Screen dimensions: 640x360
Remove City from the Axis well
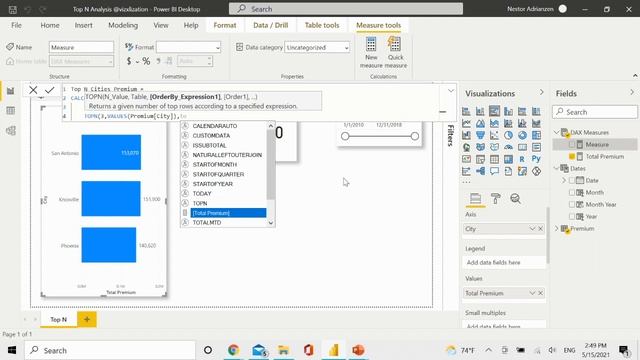click(540, 229)
